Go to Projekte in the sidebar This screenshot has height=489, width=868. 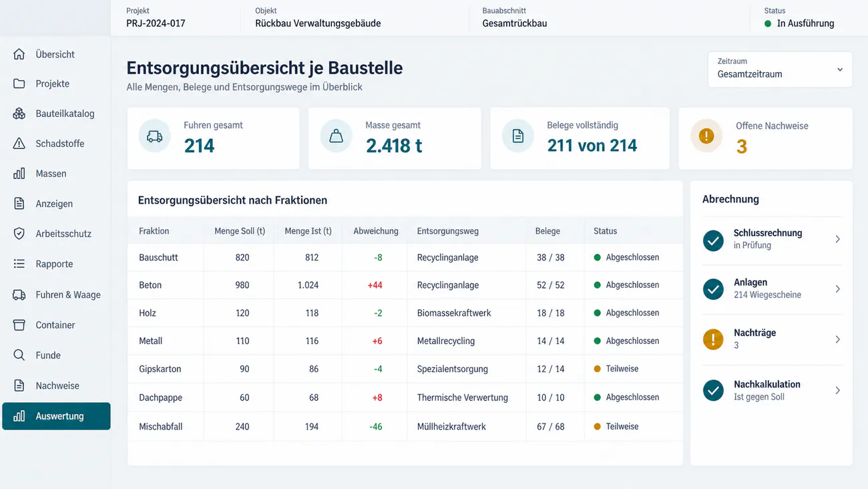(56, 84)
